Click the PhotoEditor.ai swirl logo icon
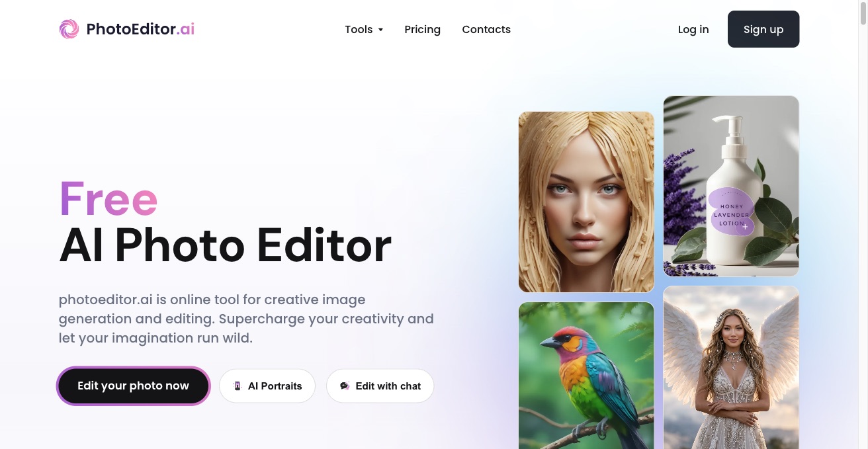The height and width of the screenshot is (449, 868). 69,29
